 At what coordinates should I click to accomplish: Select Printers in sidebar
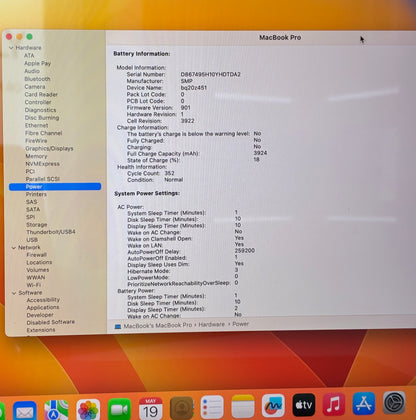(36, 194)
